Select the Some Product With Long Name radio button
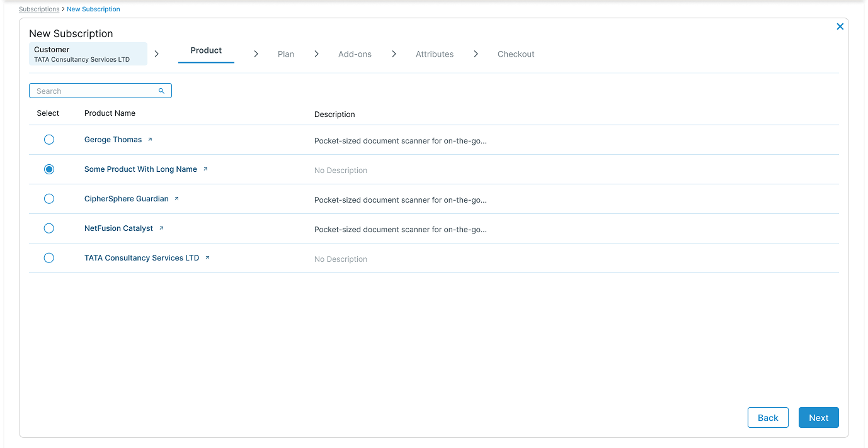The width and height of the screenshot is (868, 448). (49, 169)
